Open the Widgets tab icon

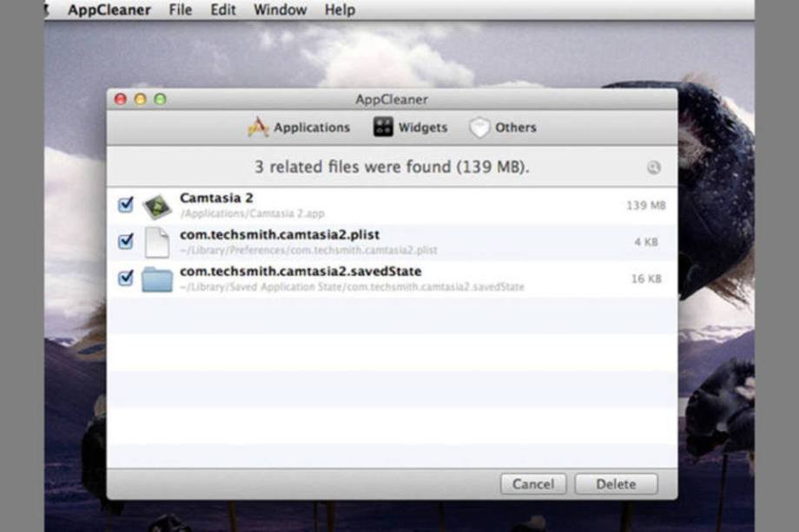pos(383,128)
